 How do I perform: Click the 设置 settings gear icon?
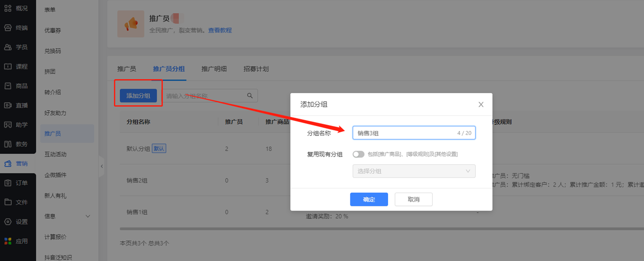[x=8, y=222]
